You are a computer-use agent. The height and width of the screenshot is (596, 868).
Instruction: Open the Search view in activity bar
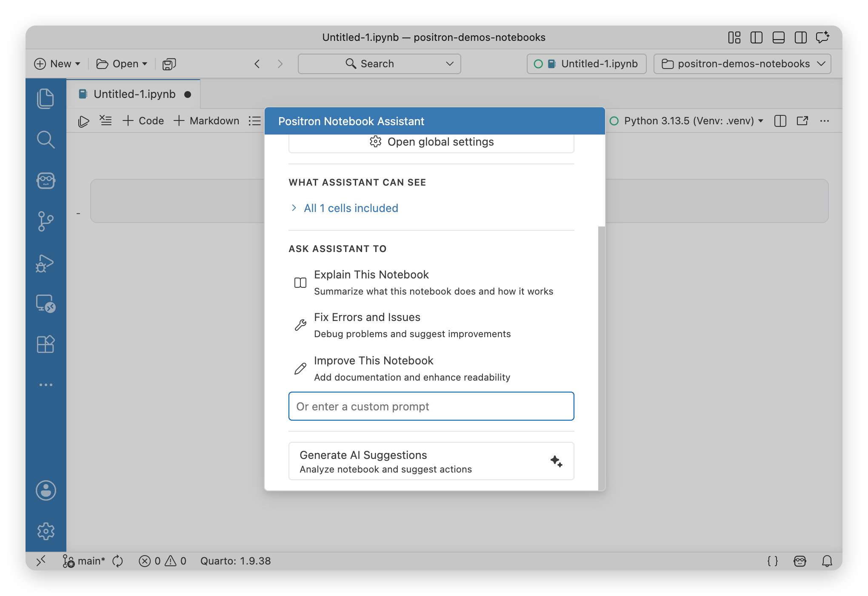pos(46,140)
